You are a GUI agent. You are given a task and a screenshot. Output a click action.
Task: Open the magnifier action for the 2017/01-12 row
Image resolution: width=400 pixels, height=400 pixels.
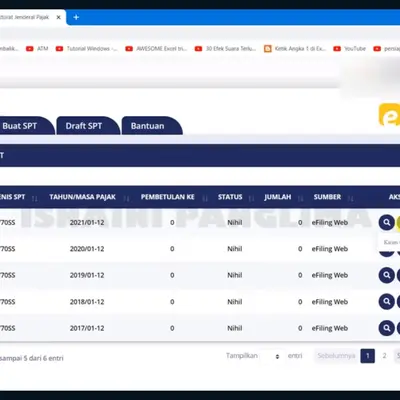387,328
